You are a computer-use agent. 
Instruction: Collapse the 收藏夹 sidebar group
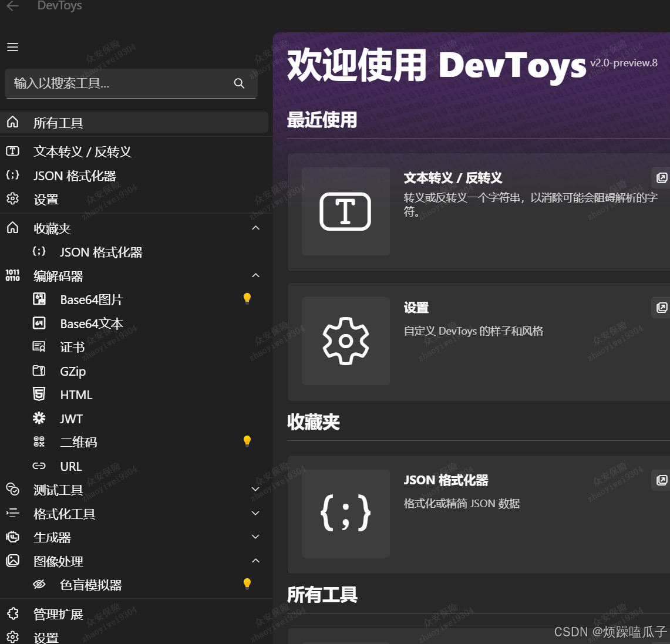tap(255, 228)
